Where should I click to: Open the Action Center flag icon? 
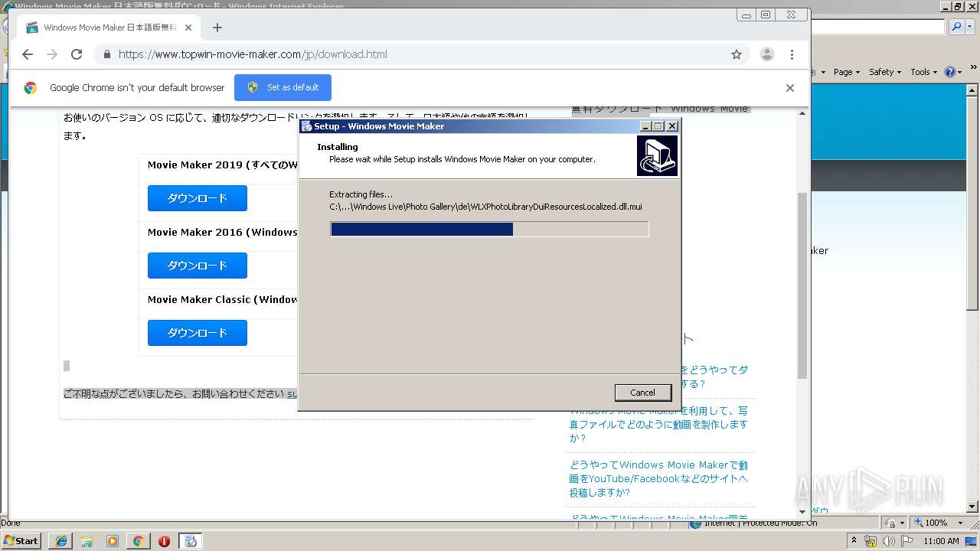tap(906, 541)
